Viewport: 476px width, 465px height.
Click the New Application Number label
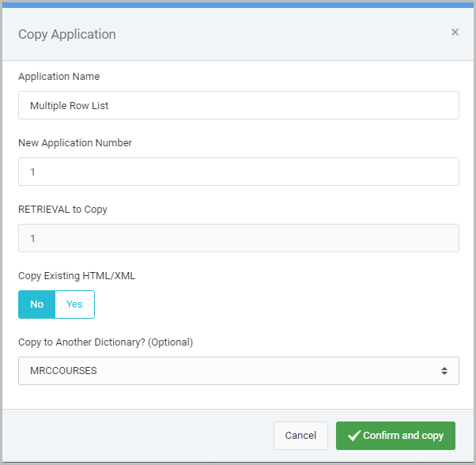[x=75, y=143]
